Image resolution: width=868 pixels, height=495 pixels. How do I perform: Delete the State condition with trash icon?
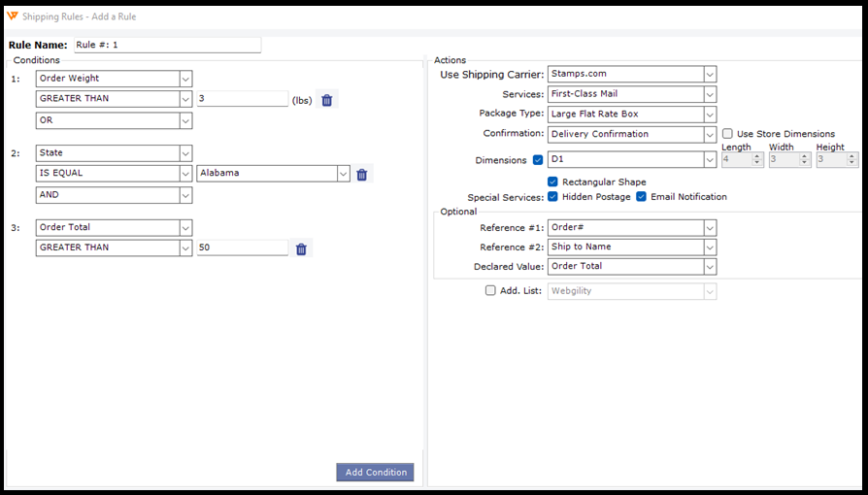coord(362,175)
